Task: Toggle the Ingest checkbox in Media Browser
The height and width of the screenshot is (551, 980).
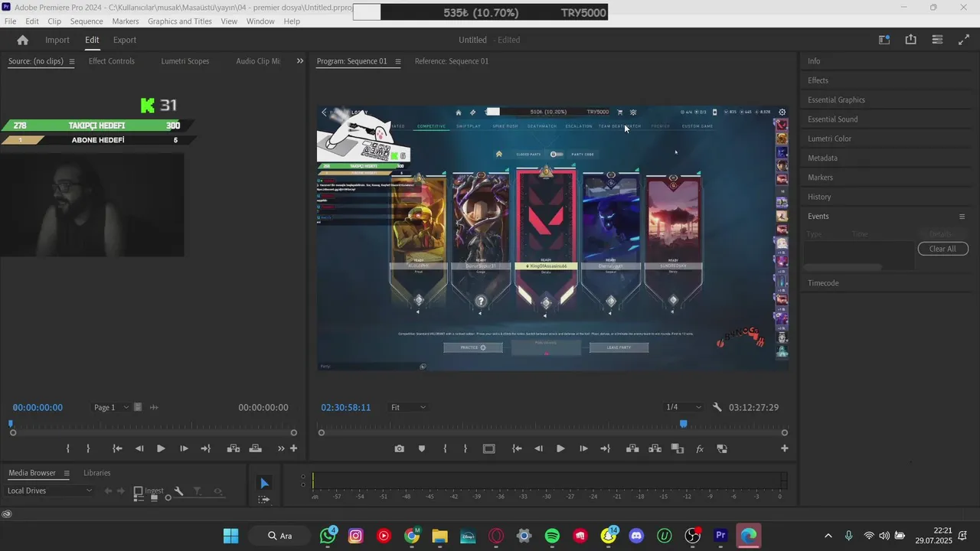Action: point(139,491)
